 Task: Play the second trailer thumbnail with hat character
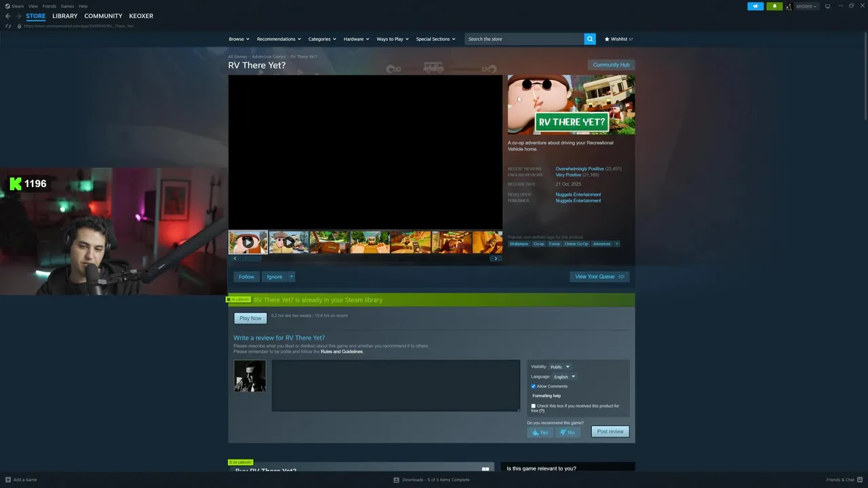coord(288,242)
